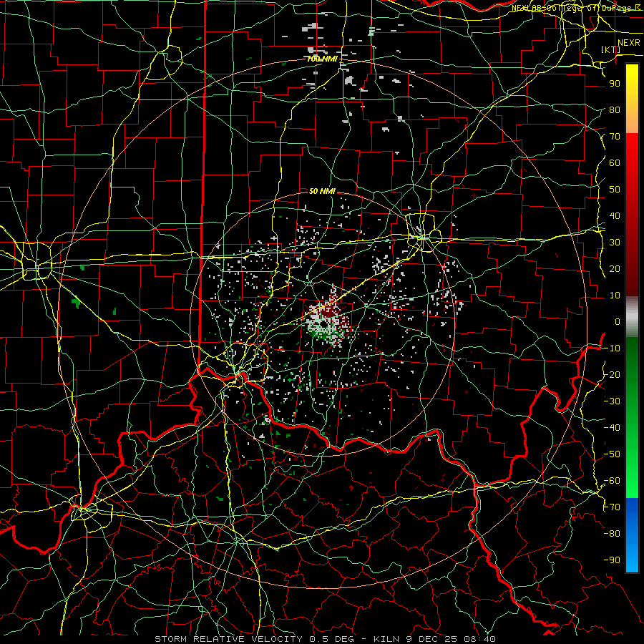Click the '-90' velocity scale label
Screen dimensions: 644x644
[x=612, y=560]
